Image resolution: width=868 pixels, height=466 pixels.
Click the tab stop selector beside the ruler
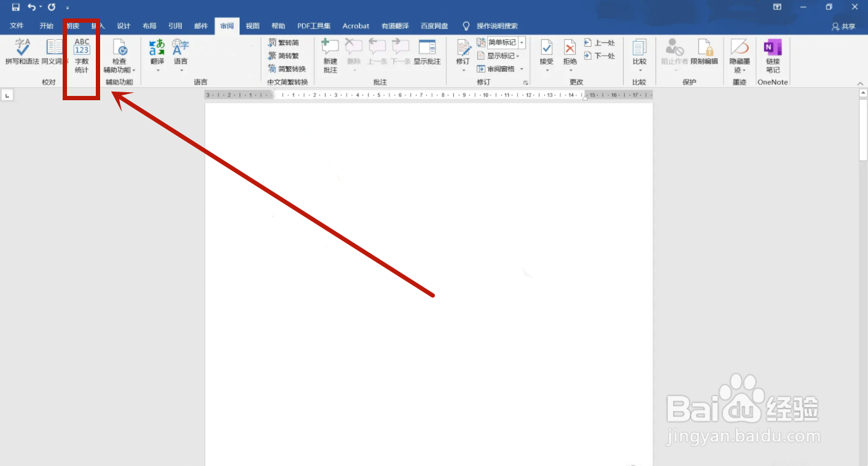tap(7, 95)
